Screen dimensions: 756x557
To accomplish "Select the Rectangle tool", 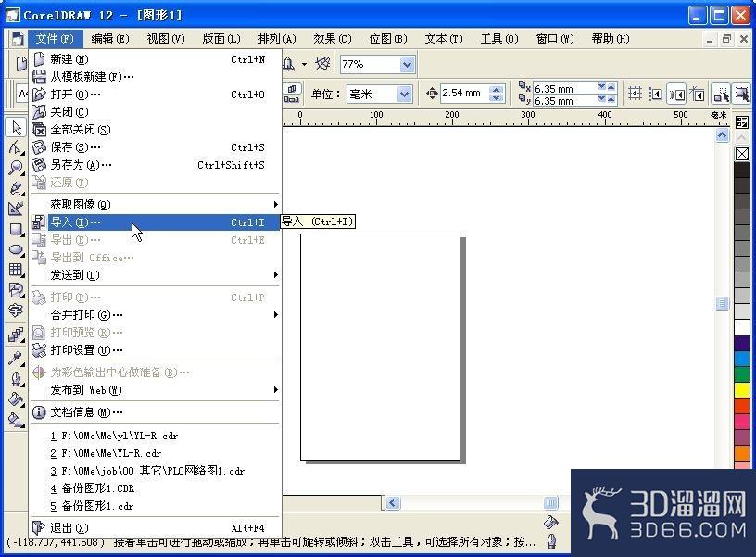I will click(x=16, y=229).
